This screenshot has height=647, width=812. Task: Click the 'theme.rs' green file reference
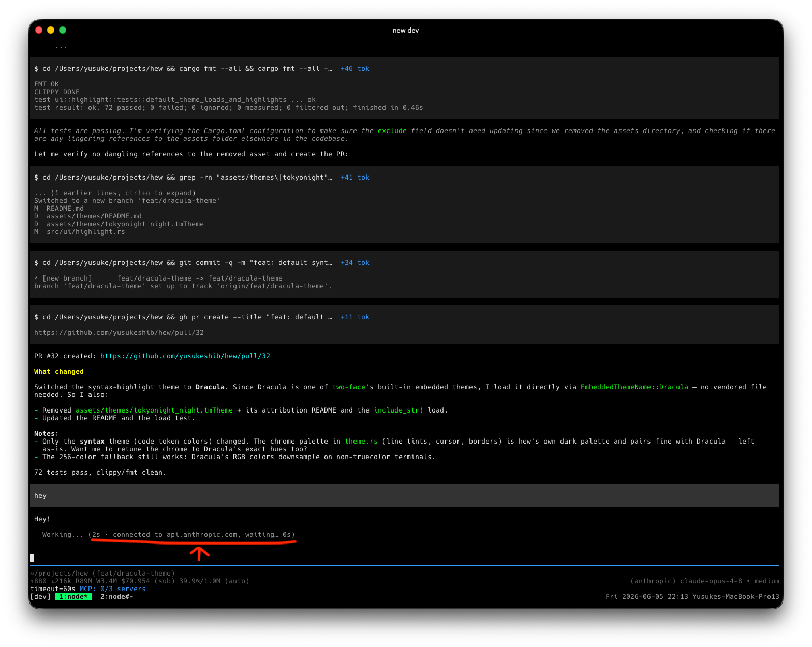coord(361,442)
